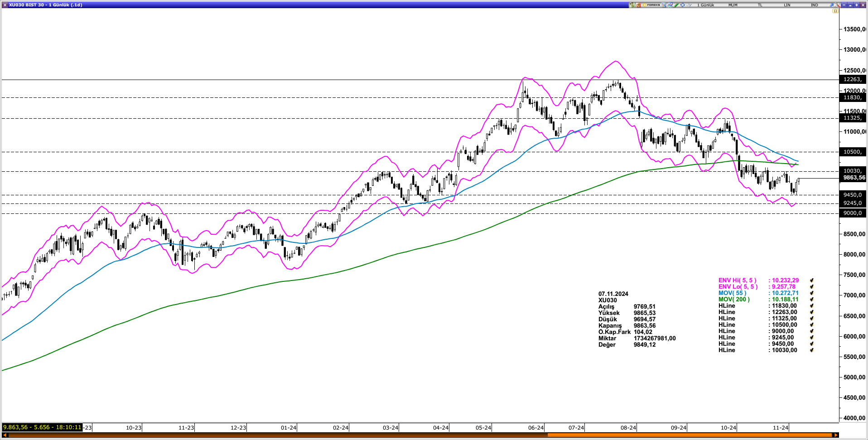Toggle HLine 12263,00 checkmark
Image resolution: width=868 pixels, height=440 pixels.
pos(812,312)
